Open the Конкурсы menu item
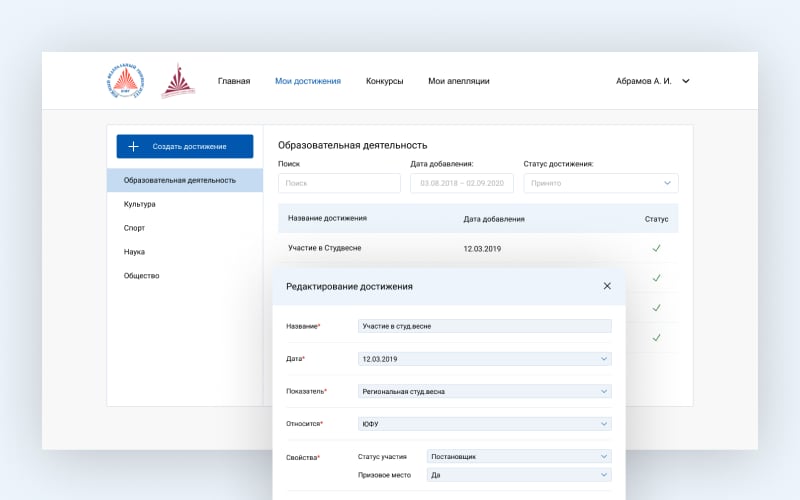800x500 pixels. [x=384, y=81]
